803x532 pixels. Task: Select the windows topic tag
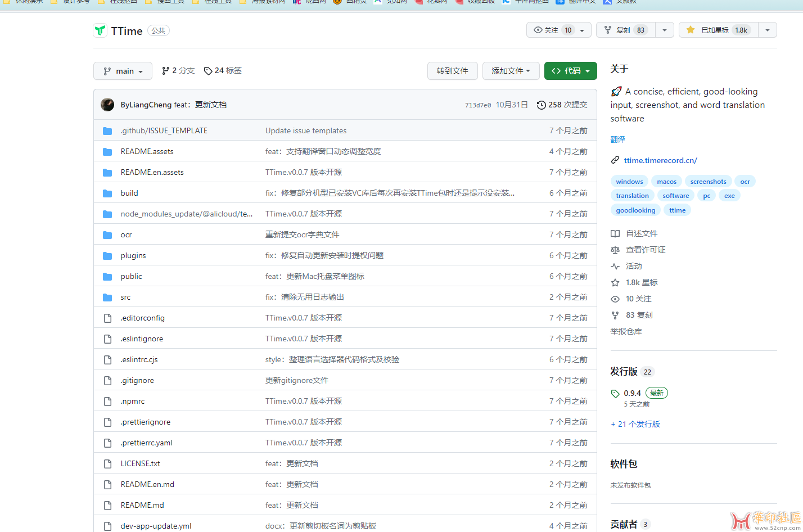pos(629,181)
